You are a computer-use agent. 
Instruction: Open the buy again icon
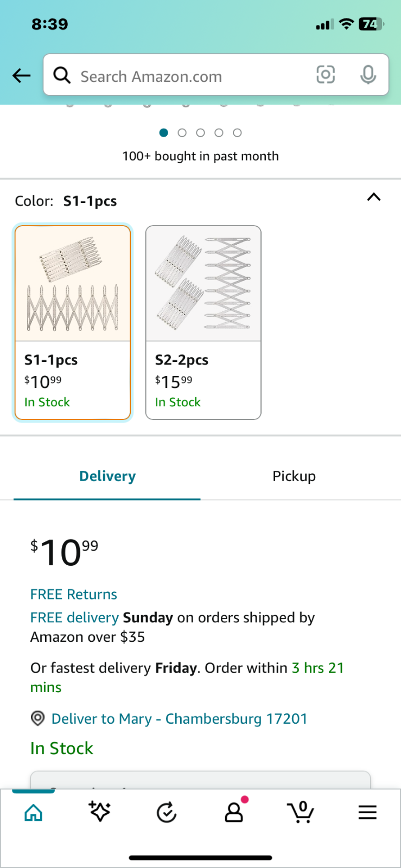pos(167,813)
